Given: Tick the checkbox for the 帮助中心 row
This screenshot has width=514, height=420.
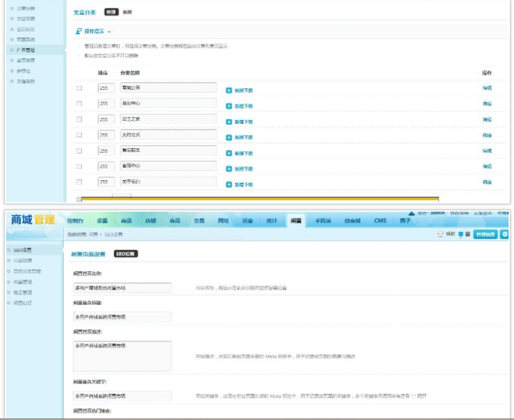Looking at the screenshot, I should 79,103.
